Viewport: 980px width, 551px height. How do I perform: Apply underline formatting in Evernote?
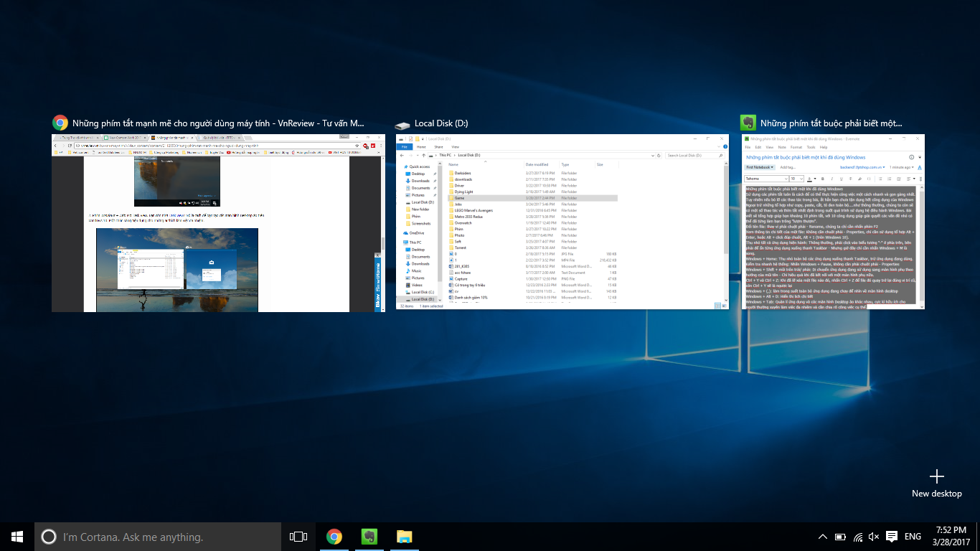(842, 179)
